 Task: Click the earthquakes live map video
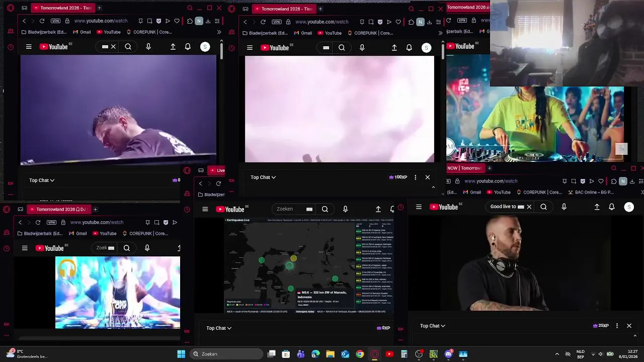[309, 266]
